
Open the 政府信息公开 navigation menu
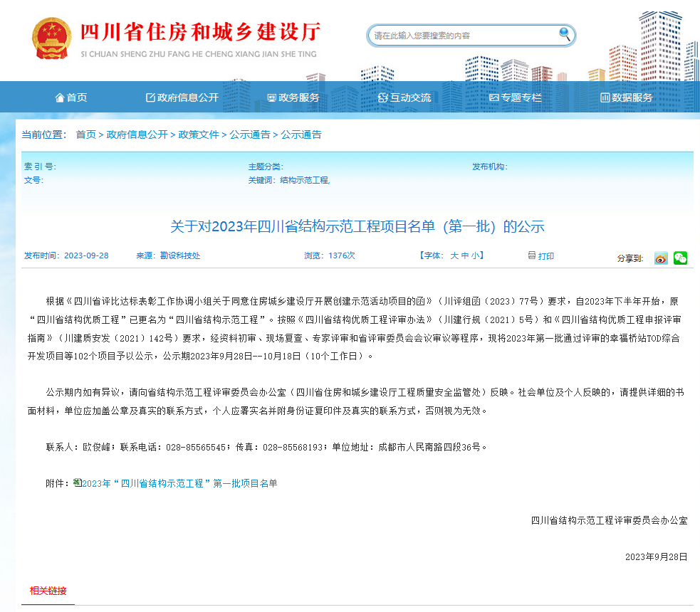point(182,97)
